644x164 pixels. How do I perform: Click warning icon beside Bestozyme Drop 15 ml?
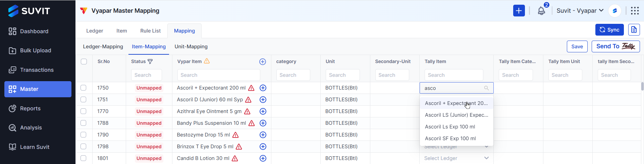click(235, 135)
